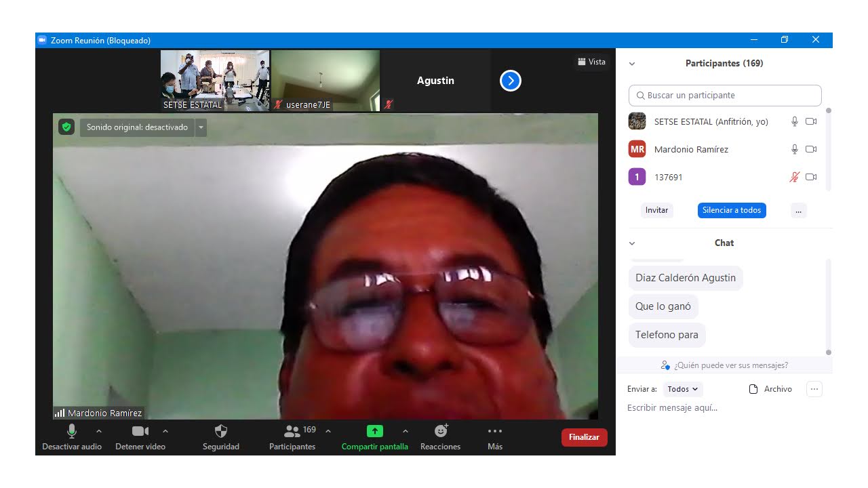This screenshot has height=488, width=868.
Task: Toggle SETSE ESTATAL microphone in participant list
Action: (795, 121)
